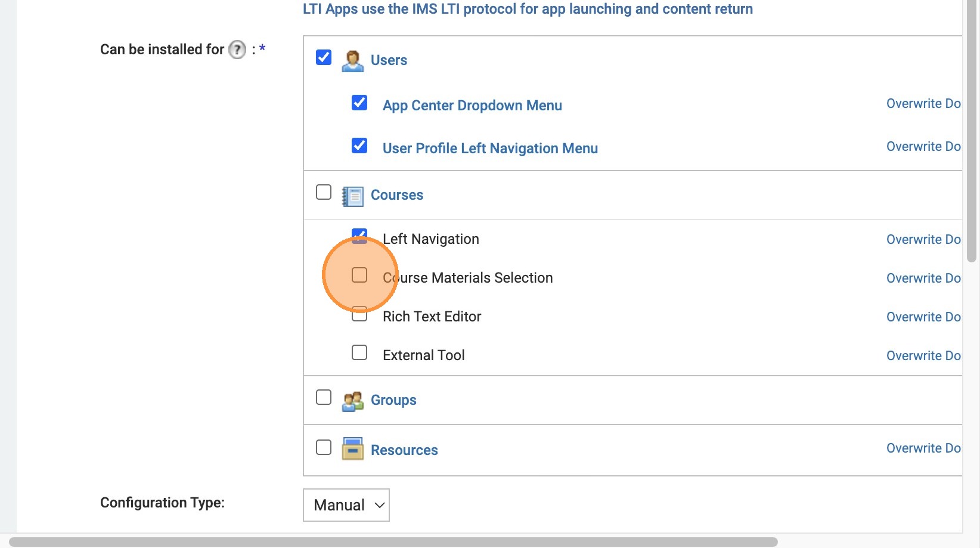Tick the Courses checkbox
Screen dimensions: 980x548
(x=324, y=192)
